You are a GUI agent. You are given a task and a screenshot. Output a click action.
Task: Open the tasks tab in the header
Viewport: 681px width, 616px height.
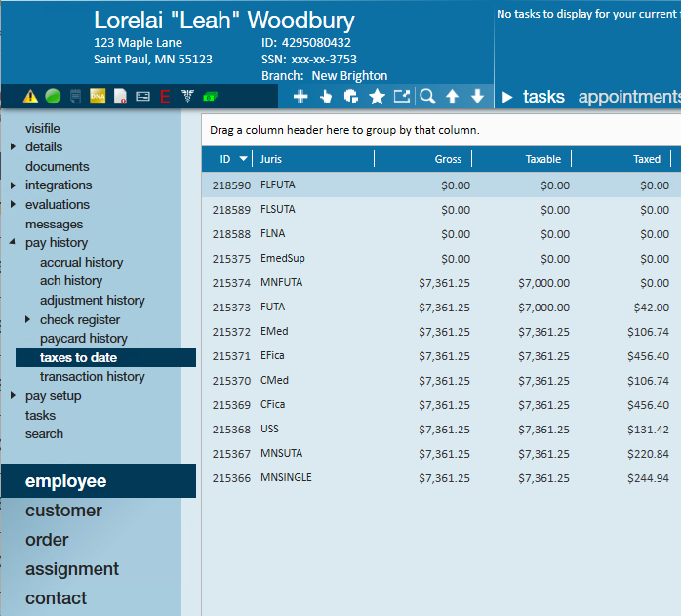(x=543, y=97)
